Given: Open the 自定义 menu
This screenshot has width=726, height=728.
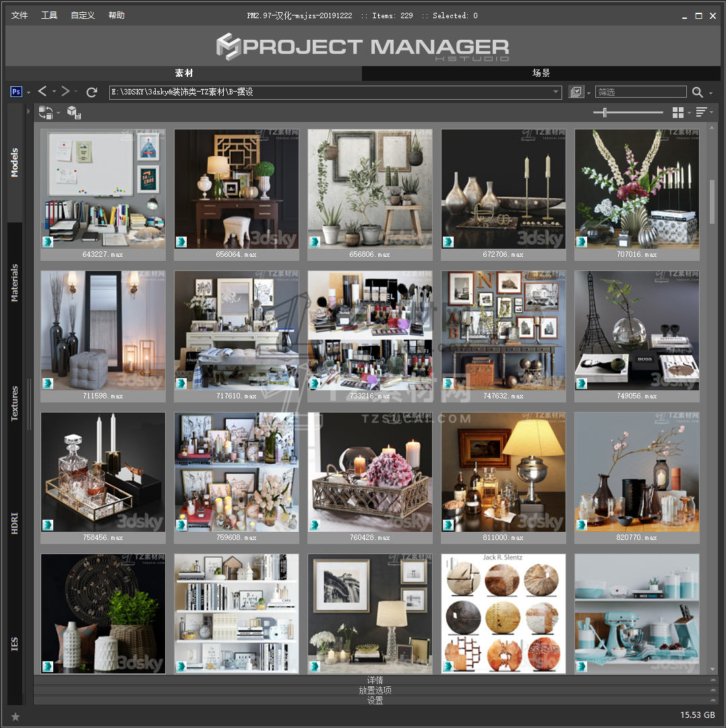Looking at the screenshot, I should point(83,16).
